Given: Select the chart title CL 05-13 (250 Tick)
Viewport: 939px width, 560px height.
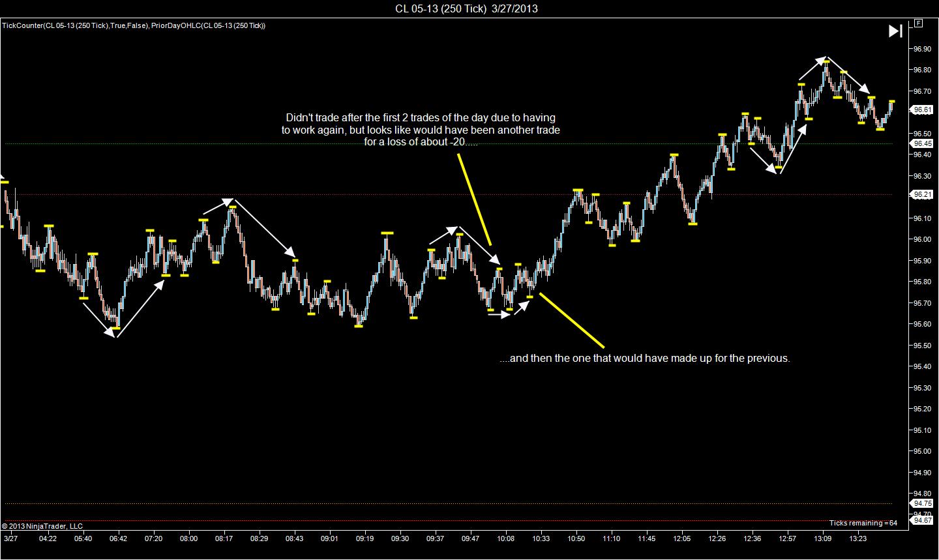Looking at the screenshot, I should click(466, 8).
